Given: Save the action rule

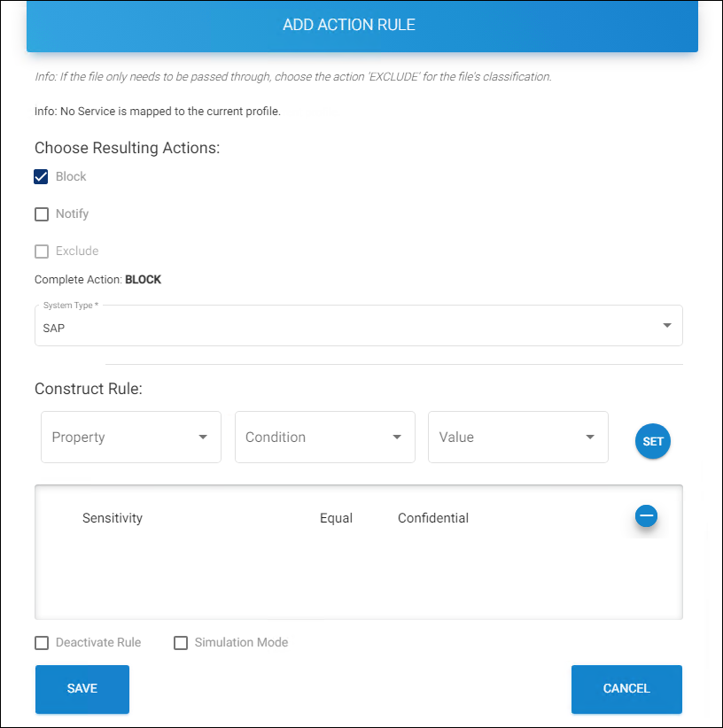Looking at the screenshot, I should (82, 689).
